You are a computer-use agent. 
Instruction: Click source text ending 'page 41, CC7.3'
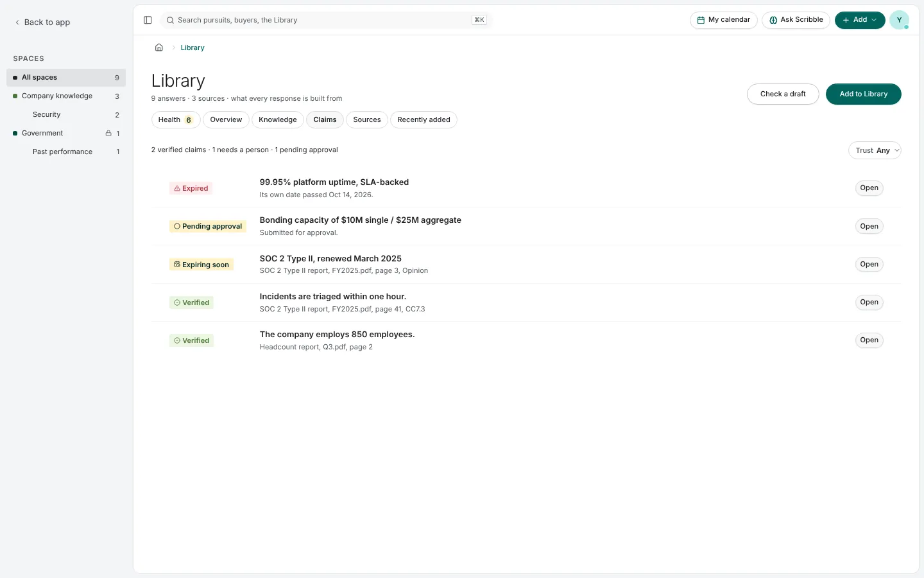342,309
